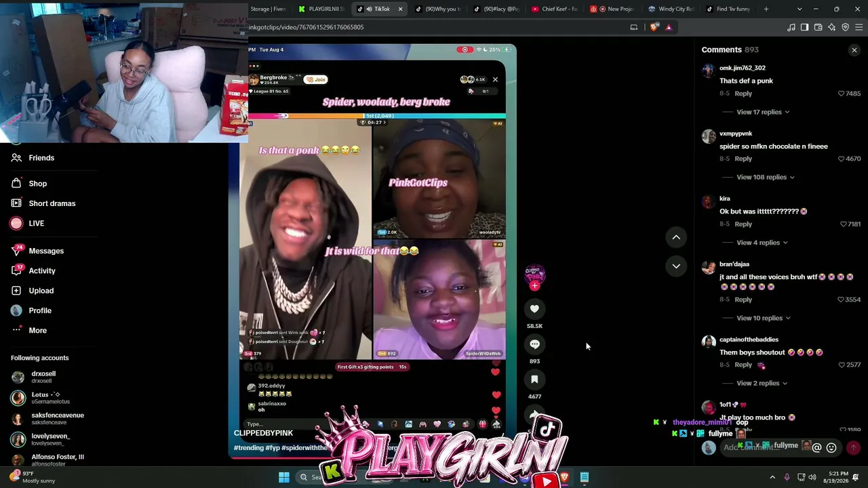Switch to Chief Keef YouTube tab
The image size is (868, 488).
[x=555, y=9]
